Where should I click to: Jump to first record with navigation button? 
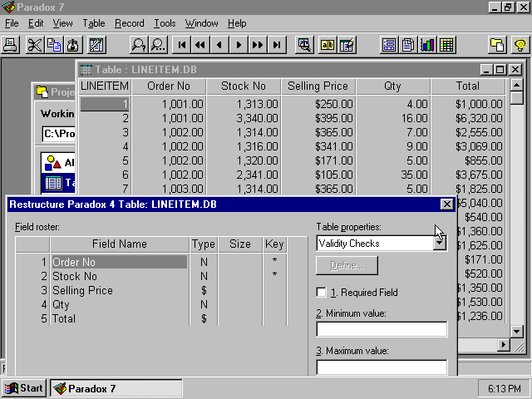[180, 45]
